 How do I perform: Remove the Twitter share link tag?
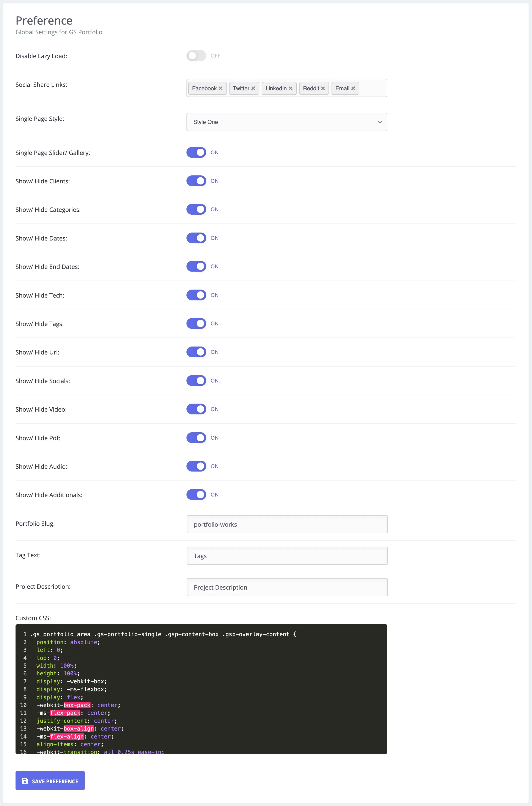tap(253, 88)
